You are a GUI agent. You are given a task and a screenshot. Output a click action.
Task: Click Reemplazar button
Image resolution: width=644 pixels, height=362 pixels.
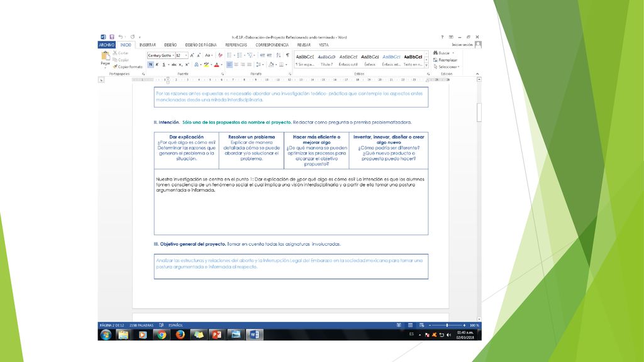point(445,60)
